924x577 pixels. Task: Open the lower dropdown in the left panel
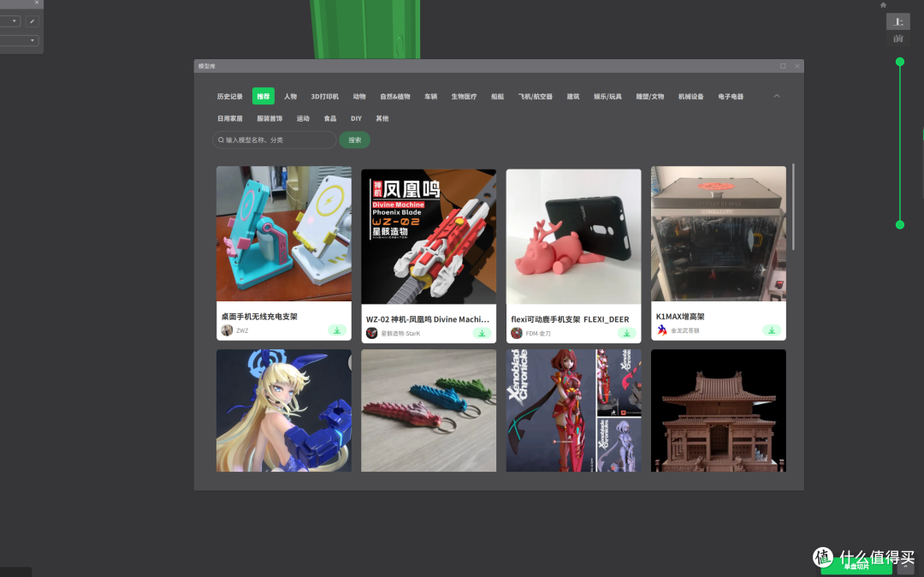coord(19,40)
